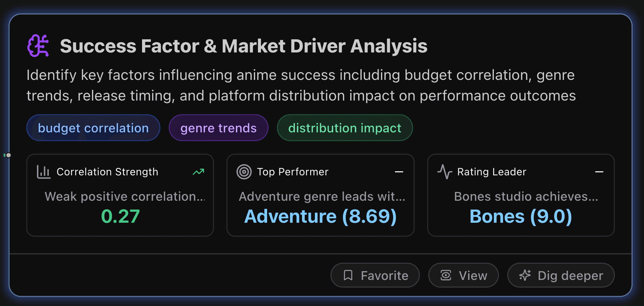Click the eye icon inside the View button
Screen dimensions: 644x306
coord(446,275)
